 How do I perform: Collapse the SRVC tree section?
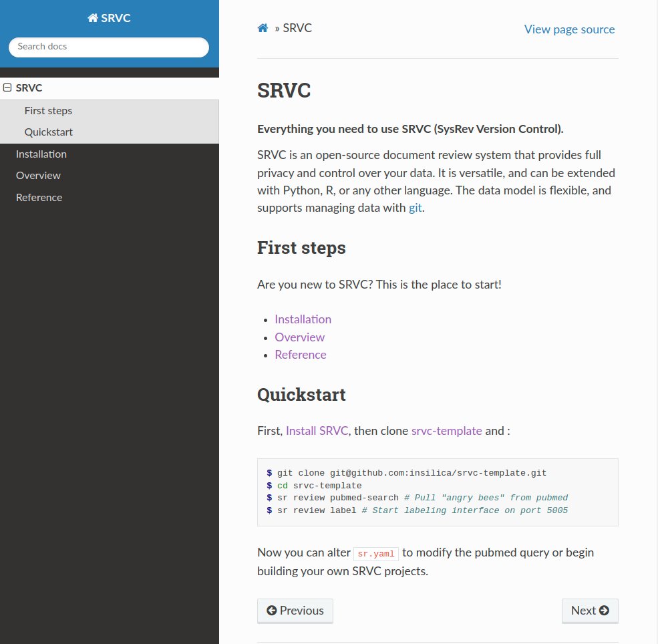pos(7,88)
